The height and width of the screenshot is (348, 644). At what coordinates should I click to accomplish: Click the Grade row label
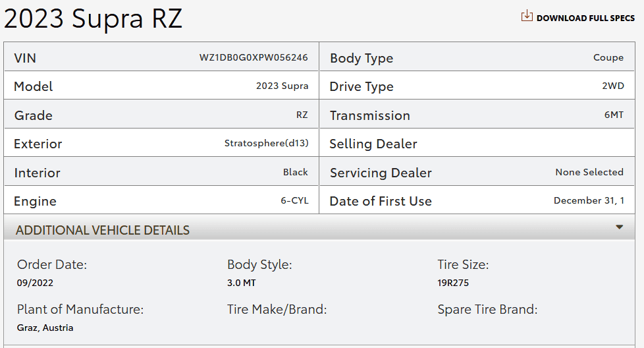pyautogui.click(x=34, y=115)
